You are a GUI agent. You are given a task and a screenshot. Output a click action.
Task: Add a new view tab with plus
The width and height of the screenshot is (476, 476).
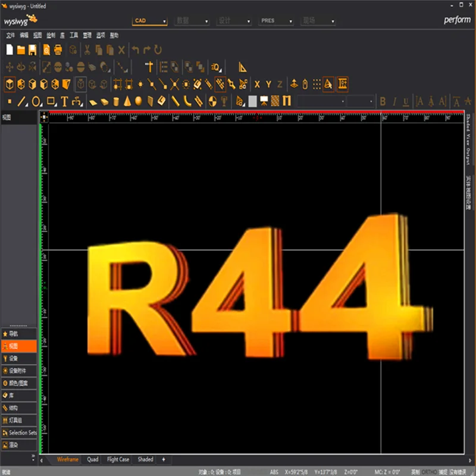[164, 459]
